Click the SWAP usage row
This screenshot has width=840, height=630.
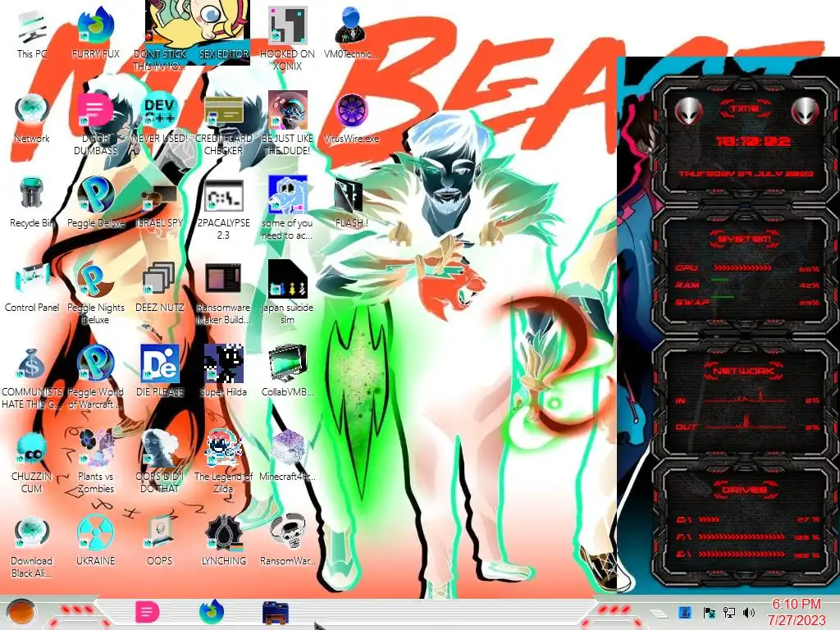pyautogui.click(x=747, y=302)
